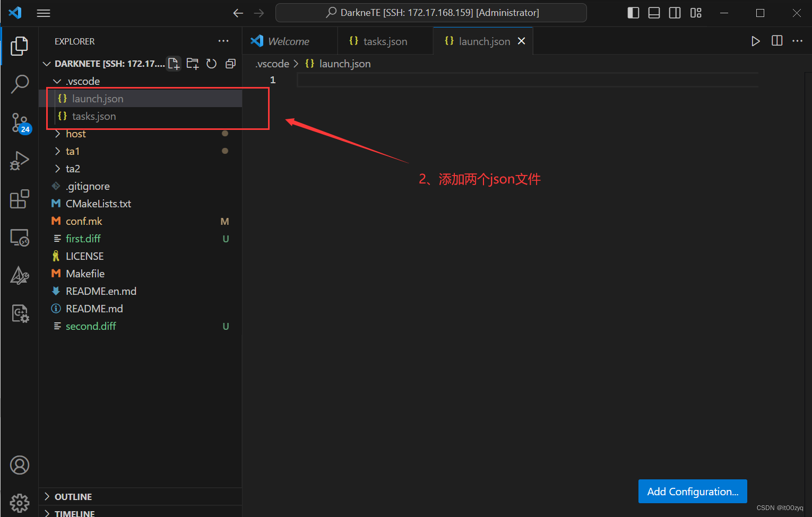Collapse the DARKNETE workspace root section
The image size is (812, 517).
(x=103, y=64)
